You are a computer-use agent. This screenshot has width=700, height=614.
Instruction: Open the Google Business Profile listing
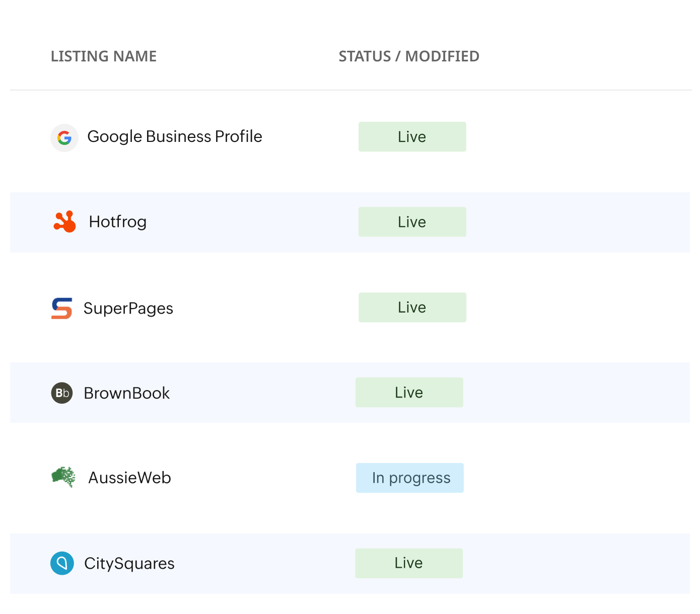(x=175, y=136)
